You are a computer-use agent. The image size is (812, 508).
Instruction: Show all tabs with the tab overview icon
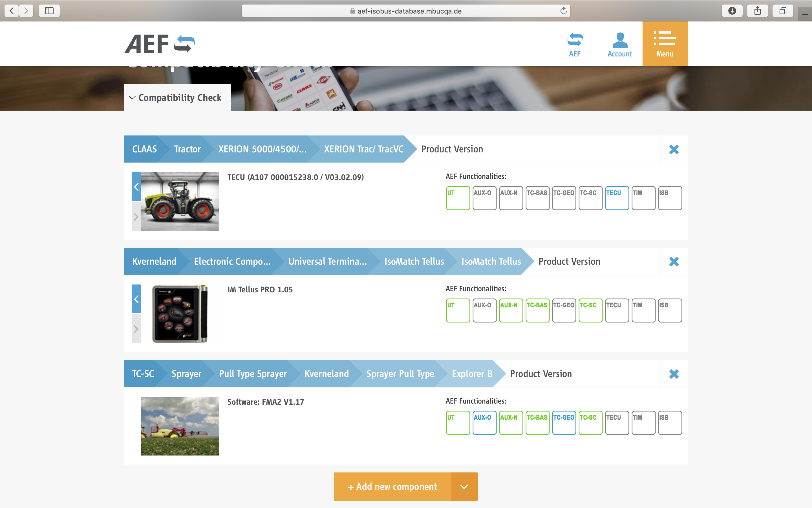coord(783,11)
